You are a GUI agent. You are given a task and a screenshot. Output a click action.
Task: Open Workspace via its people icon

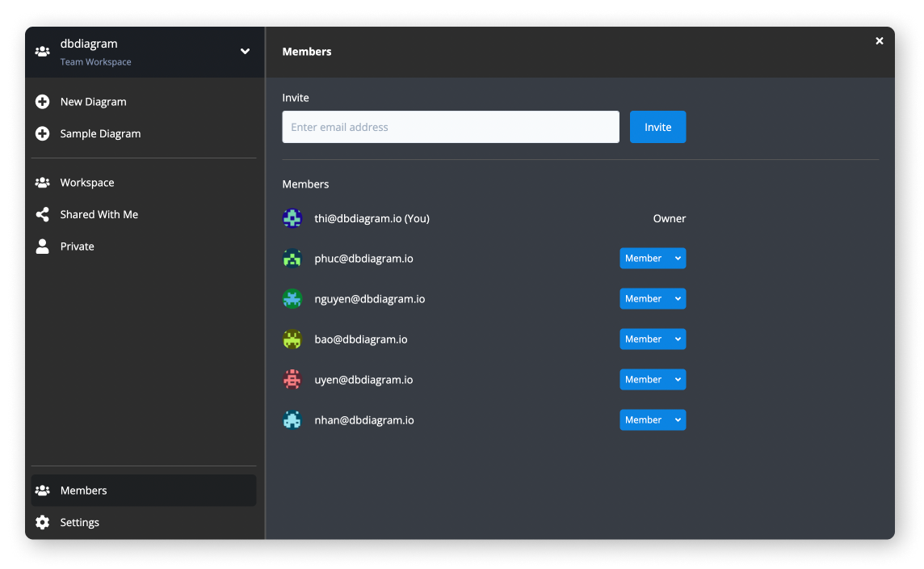pyautogui.click(x=42, y=182)
